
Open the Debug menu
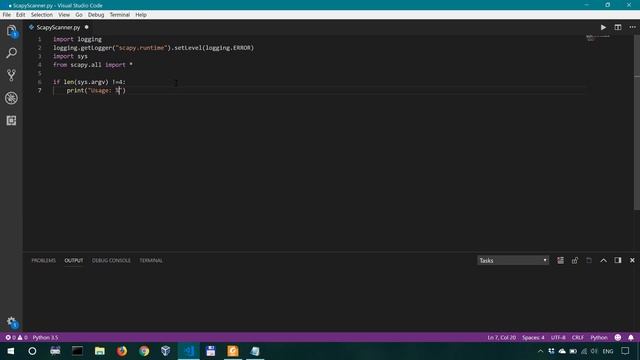click(96, 15)
